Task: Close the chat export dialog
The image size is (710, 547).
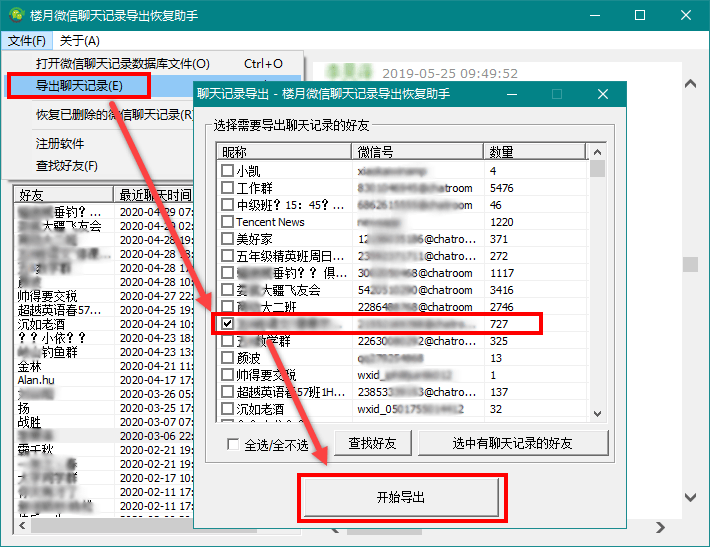Action: (603, 94)
